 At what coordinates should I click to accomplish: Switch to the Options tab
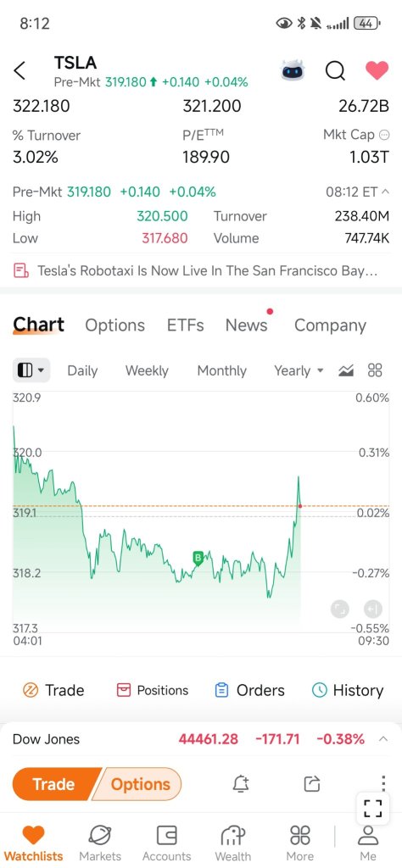(x=114, y=325)
